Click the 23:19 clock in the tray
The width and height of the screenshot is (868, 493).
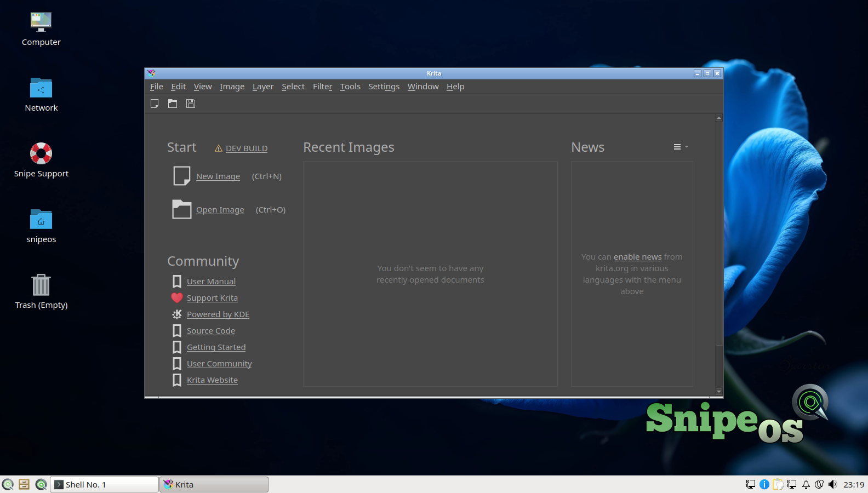[854, 485]
